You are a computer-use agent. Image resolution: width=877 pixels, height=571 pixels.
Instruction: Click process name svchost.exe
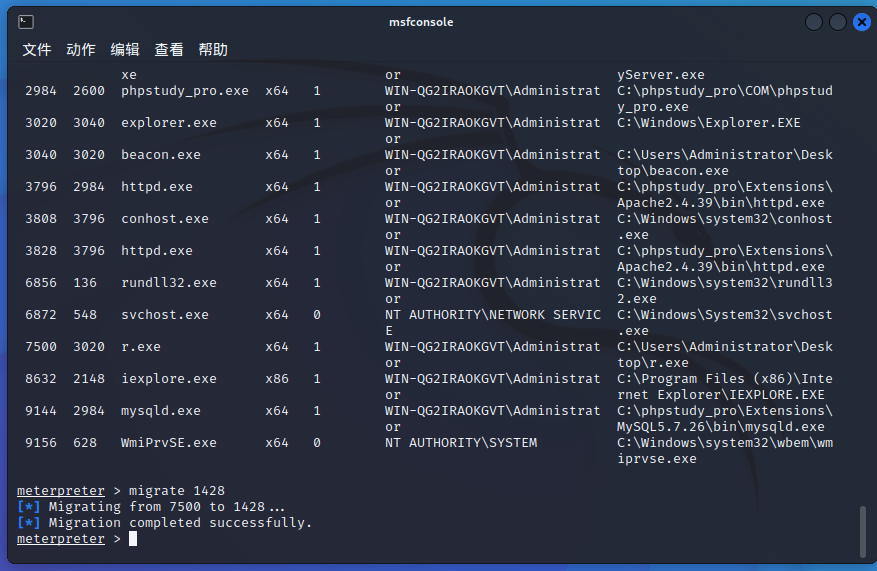click(165, 315)
